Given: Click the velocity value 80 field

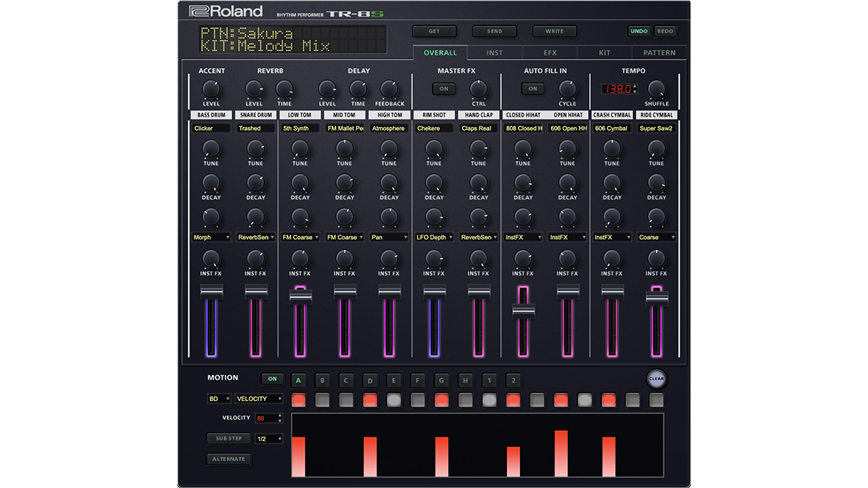Looking at the screenshot, I should point(265,418).
